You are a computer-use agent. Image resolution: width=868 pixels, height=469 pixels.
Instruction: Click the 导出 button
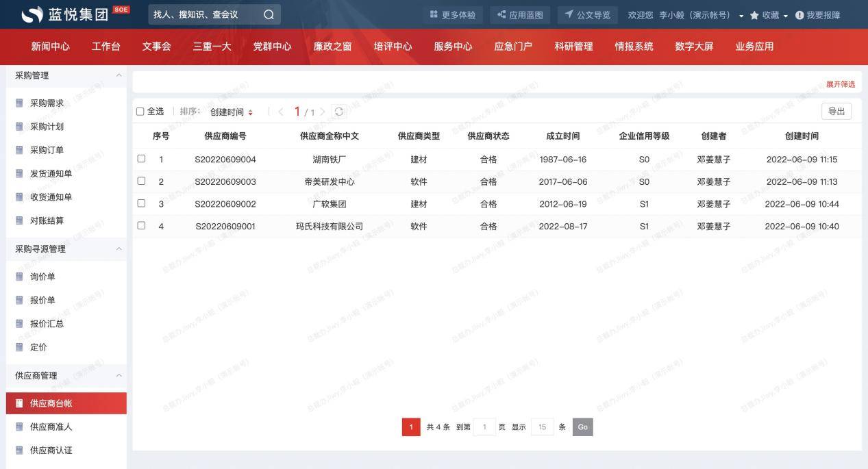pyautogui.click(x=836, y=112)
